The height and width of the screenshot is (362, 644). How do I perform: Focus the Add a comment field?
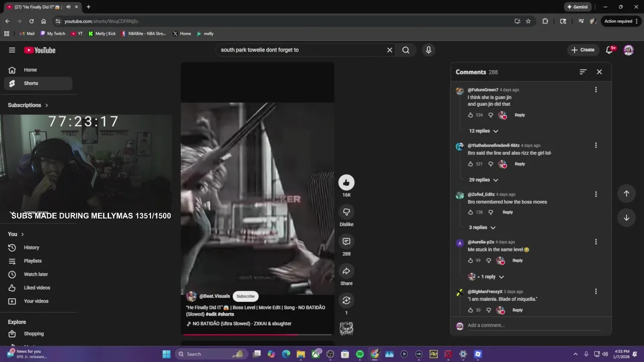[534, 325]
